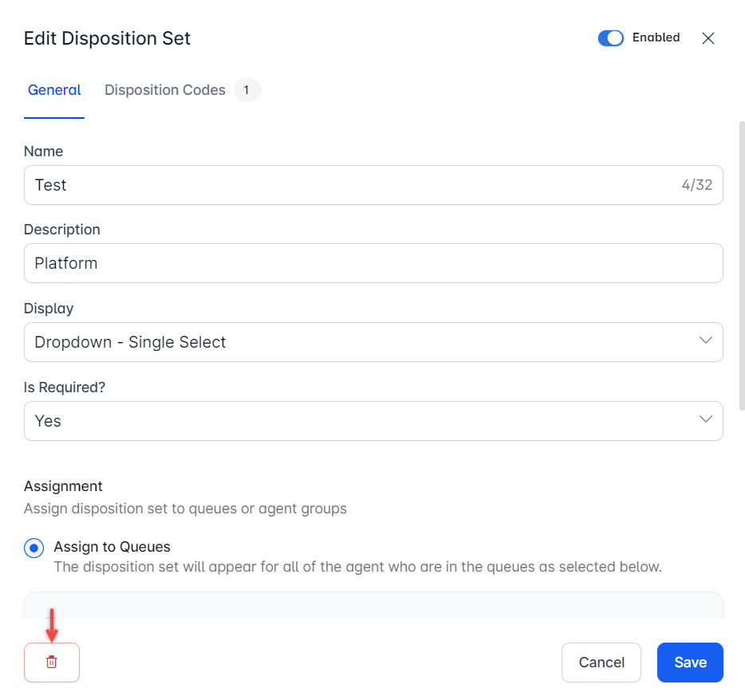This screenshot has width=745, height=700.
Task: Open the Disposition Codes tab
Action: coord(165,91)
